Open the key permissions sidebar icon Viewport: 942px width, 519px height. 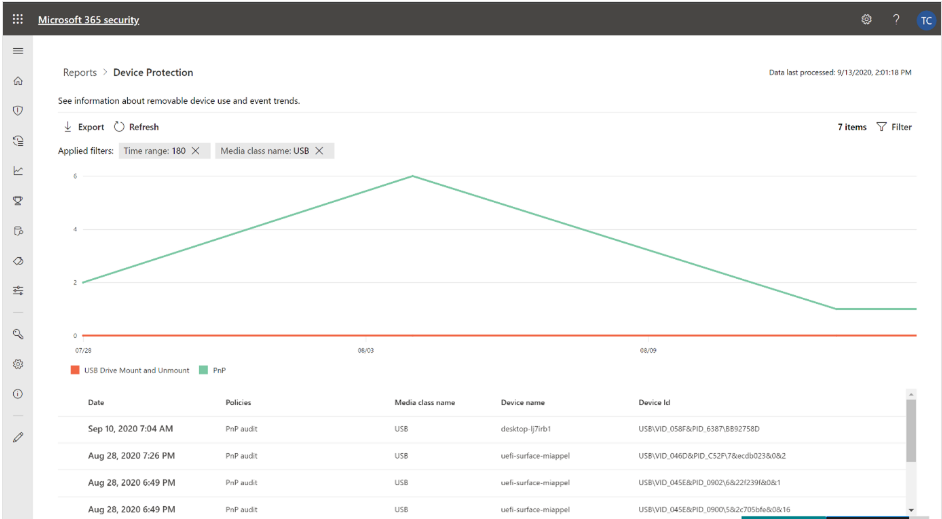18,334
